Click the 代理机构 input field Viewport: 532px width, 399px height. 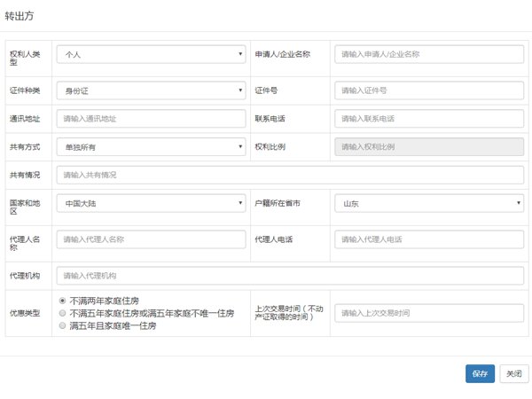[x=290, y=276]
